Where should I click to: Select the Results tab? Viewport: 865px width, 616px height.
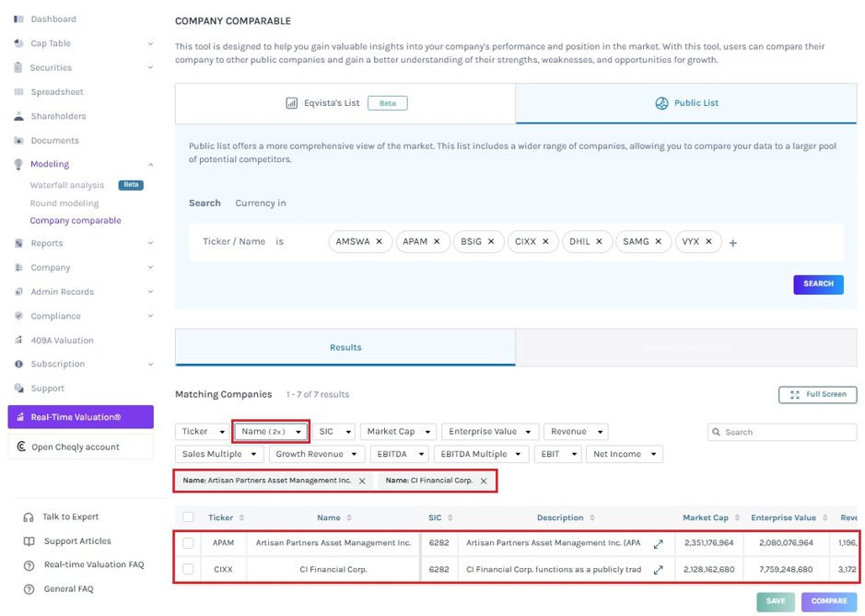point(345,347)
